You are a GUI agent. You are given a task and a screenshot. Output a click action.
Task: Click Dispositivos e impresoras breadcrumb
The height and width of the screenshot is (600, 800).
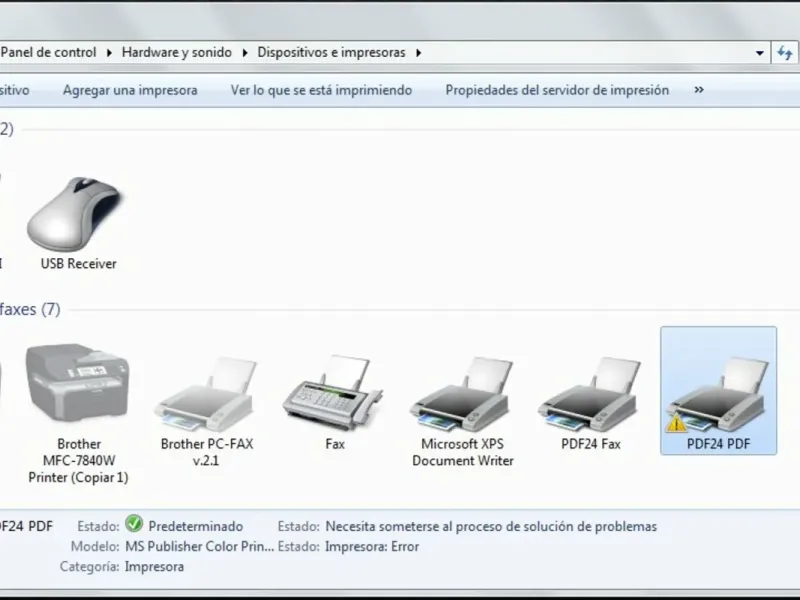pyautogui.click(x=331, y=53)
